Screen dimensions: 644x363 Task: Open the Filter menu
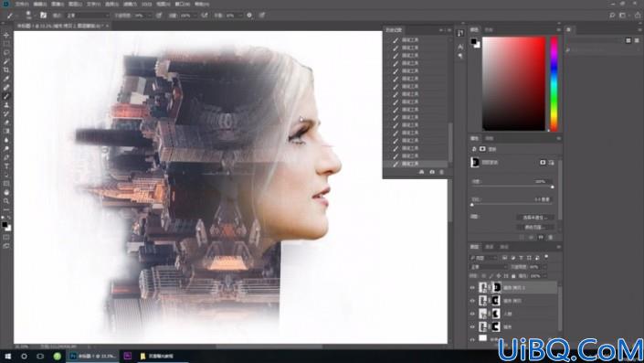(x=130, y=4)
